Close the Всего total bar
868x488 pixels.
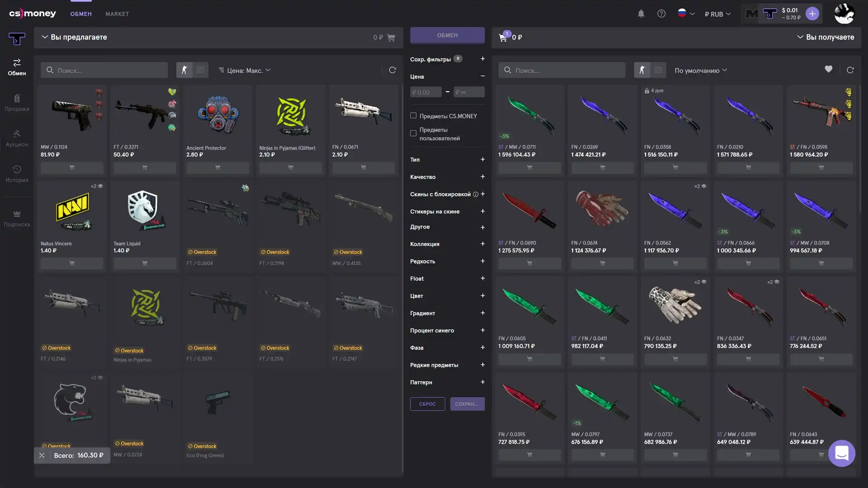click(42, 455)
